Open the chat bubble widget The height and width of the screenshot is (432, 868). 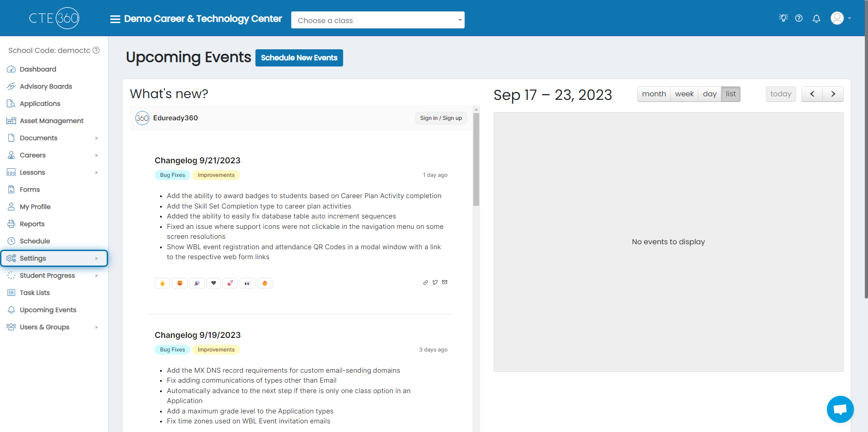click(840, 409)
